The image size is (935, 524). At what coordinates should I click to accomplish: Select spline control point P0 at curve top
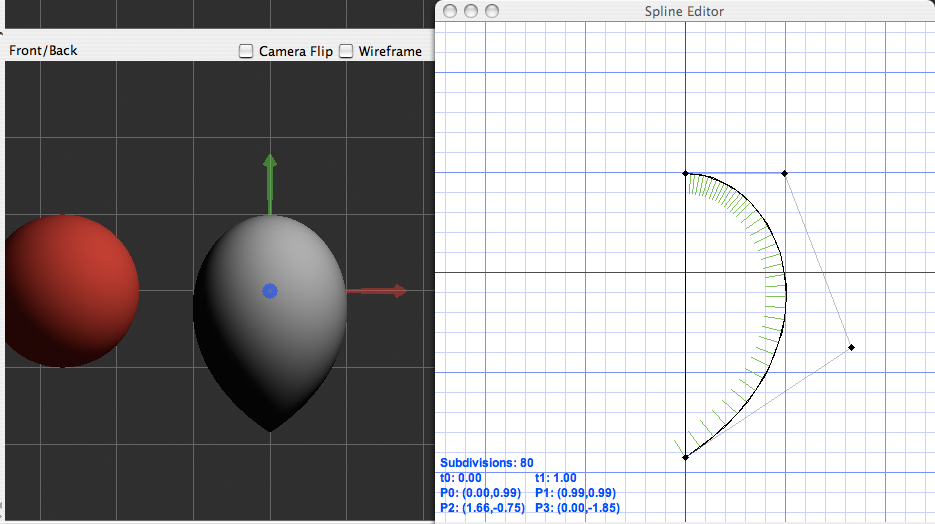pyautogui.click(x=685, y=173)
